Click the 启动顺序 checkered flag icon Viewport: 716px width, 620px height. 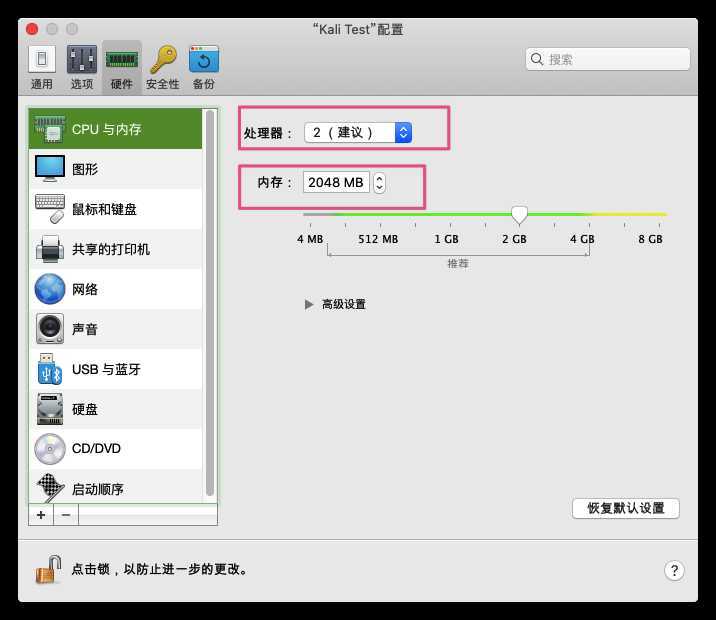click(50, 488)
